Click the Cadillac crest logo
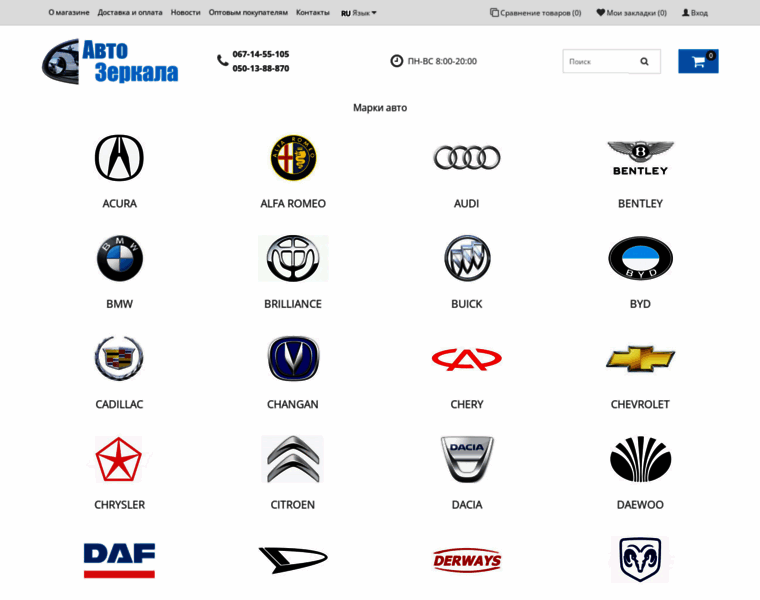760x600 pixels. tap(119, 359)
